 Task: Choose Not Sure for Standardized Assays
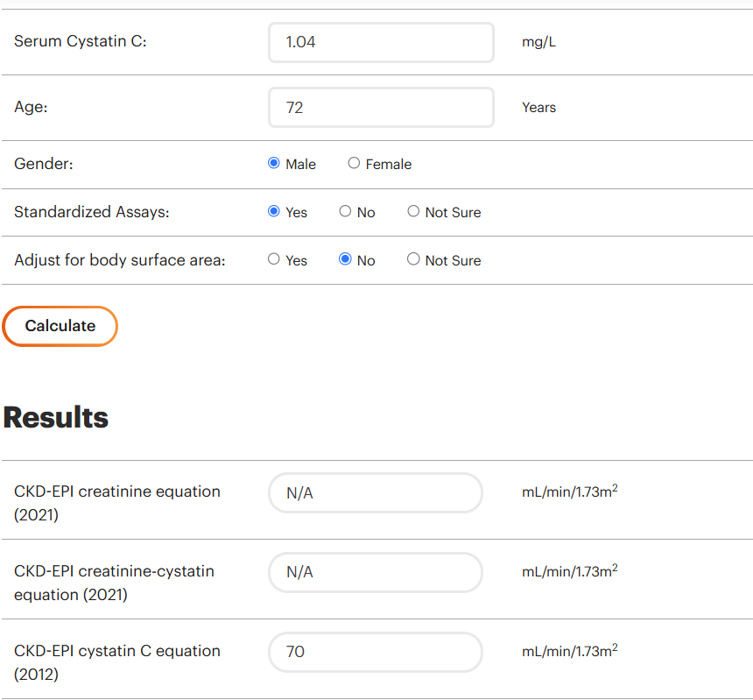coord(413,211)
